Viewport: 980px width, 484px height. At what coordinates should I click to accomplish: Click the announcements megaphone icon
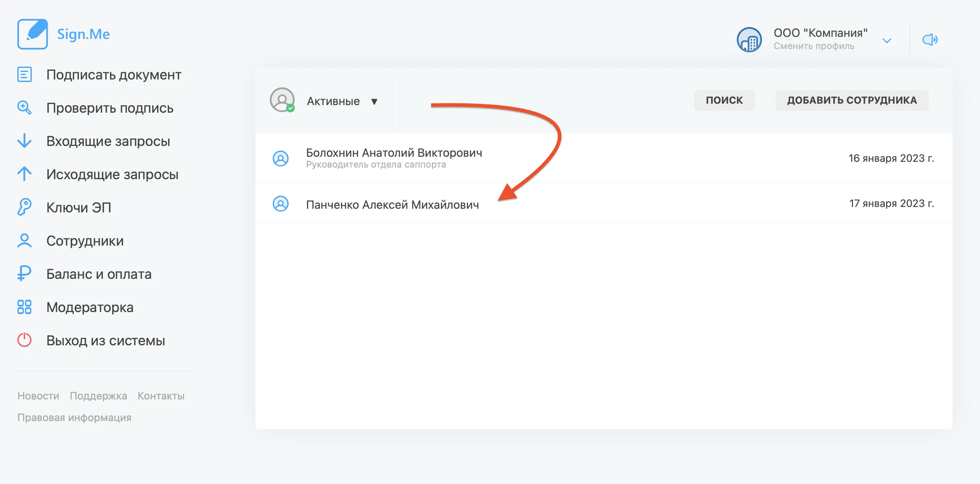click(929, 40)
